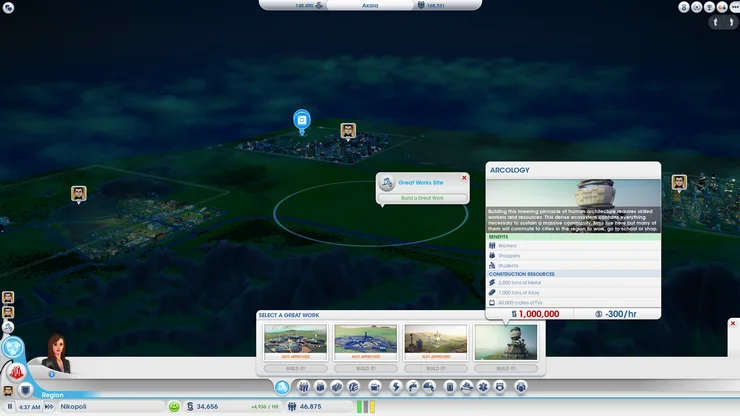Choose the first Not Approved great work thumbnail

[x=295, y=341]
